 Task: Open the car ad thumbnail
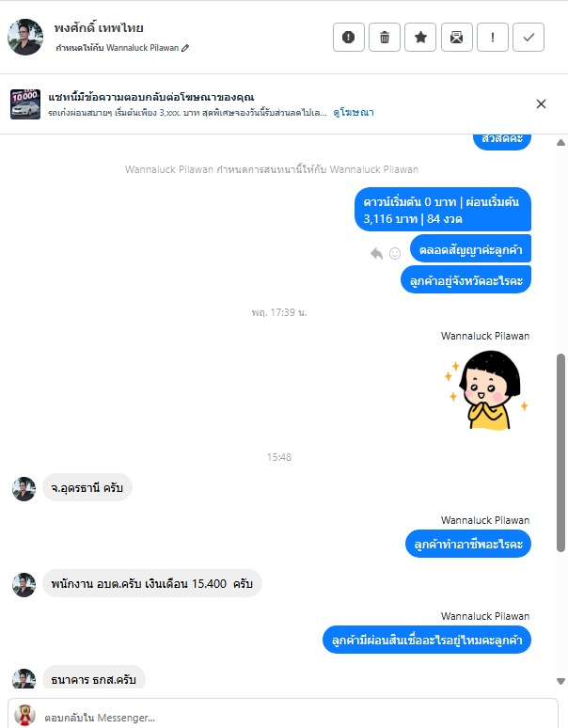click(x=25, y=104)
